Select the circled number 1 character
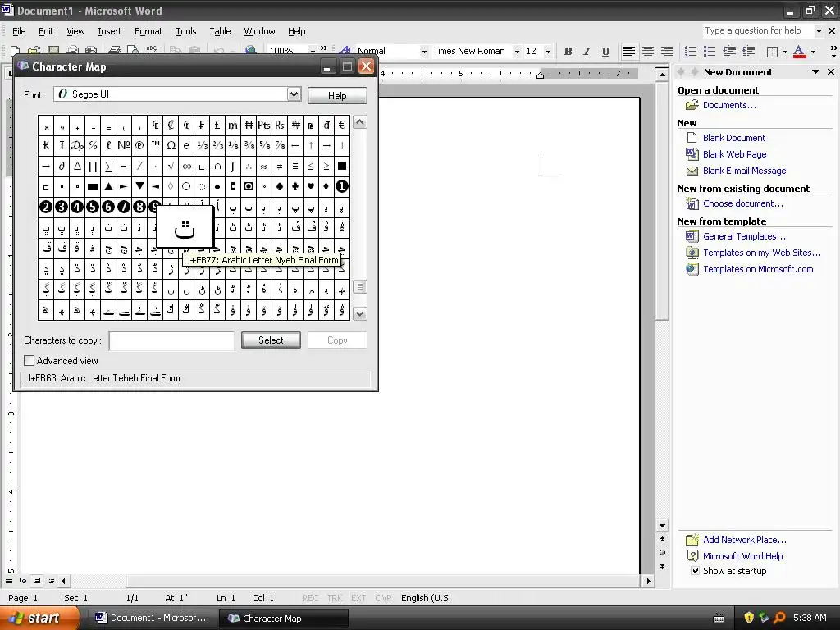The image size is (840, 630). pos(342,186)
